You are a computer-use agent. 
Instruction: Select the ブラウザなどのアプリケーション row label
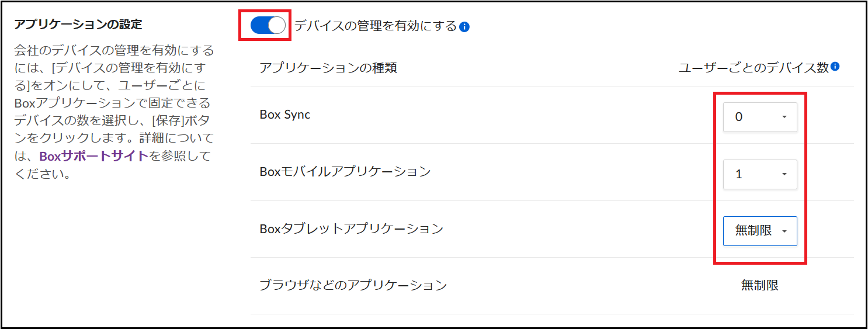pyautogui.click(x=353, y=286)
